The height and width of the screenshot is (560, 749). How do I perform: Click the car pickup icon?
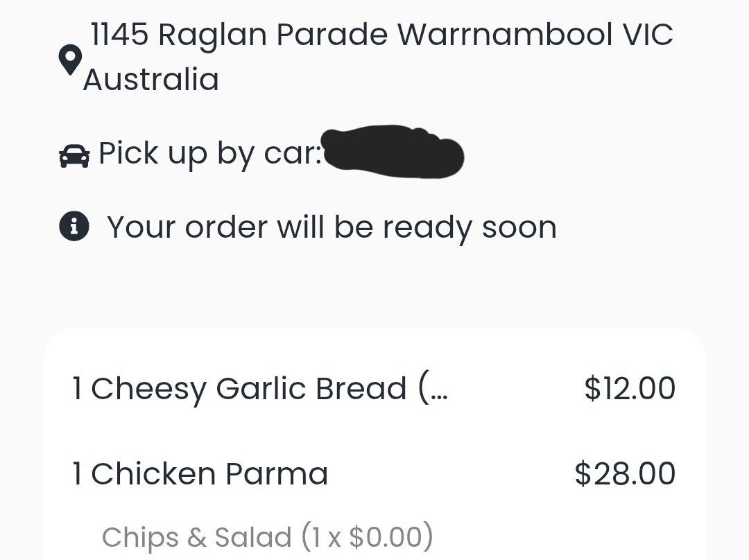[x=74, y=156]
